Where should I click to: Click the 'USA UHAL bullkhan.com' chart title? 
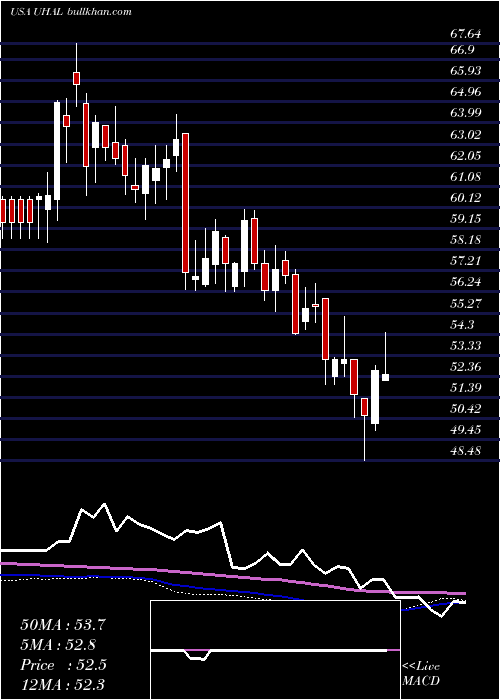point(71,12)
